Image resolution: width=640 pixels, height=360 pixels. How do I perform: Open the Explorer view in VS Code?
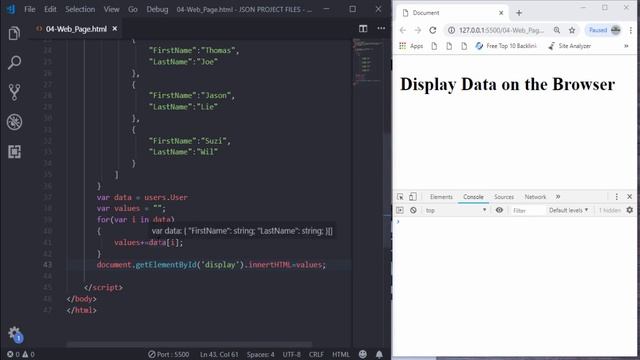(x=14, y=33)
